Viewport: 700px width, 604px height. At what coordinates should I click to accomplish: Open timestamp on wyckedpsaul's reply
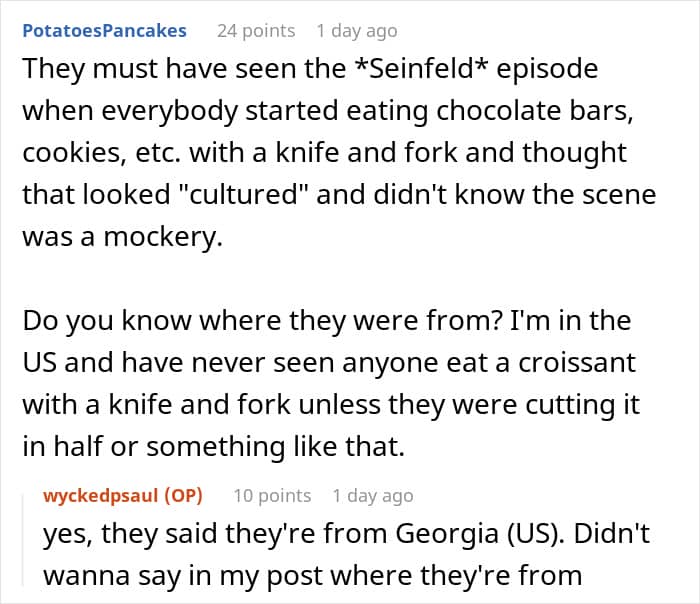click(x=372, y=495)
